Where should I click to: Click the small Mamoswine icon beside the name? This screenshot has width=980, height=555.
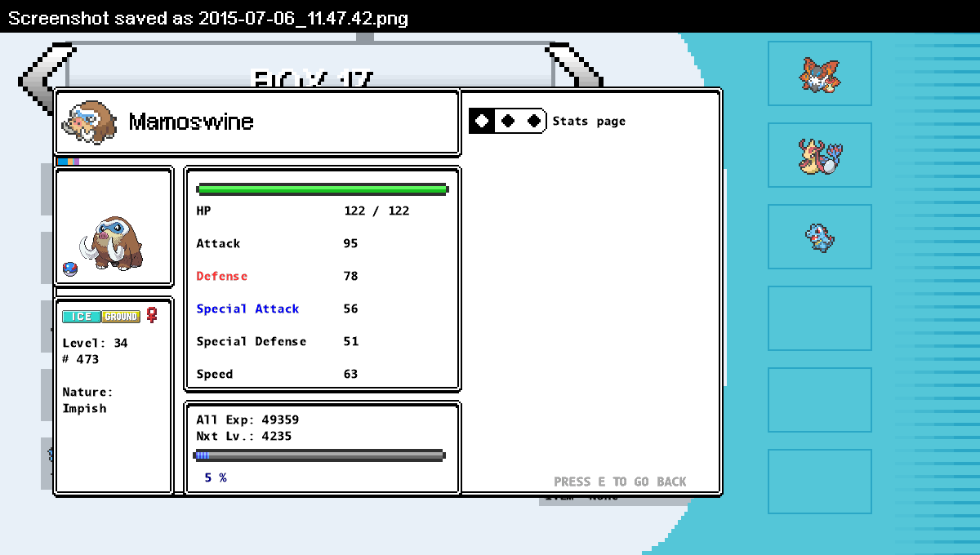click(89, 122)
